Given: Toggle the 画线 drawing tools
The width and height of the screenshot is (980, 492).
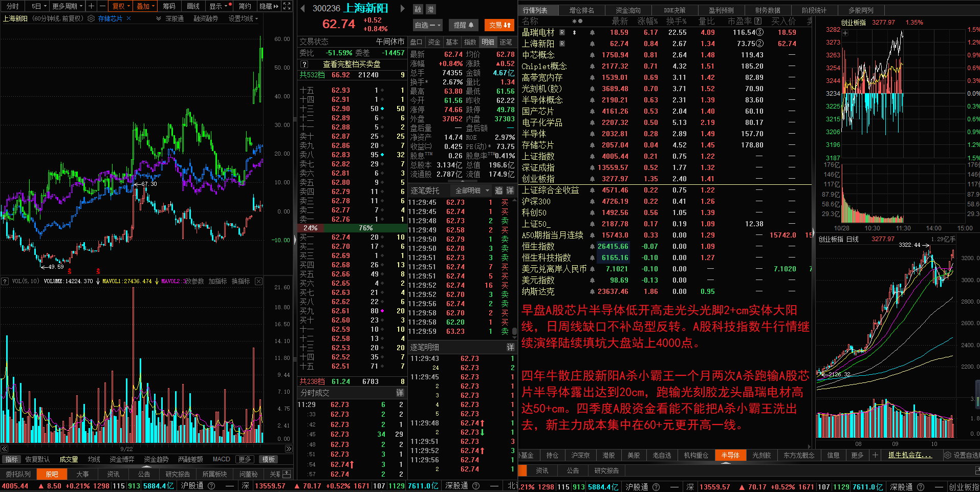Looking at the screenshot, I should pos(193,6).
